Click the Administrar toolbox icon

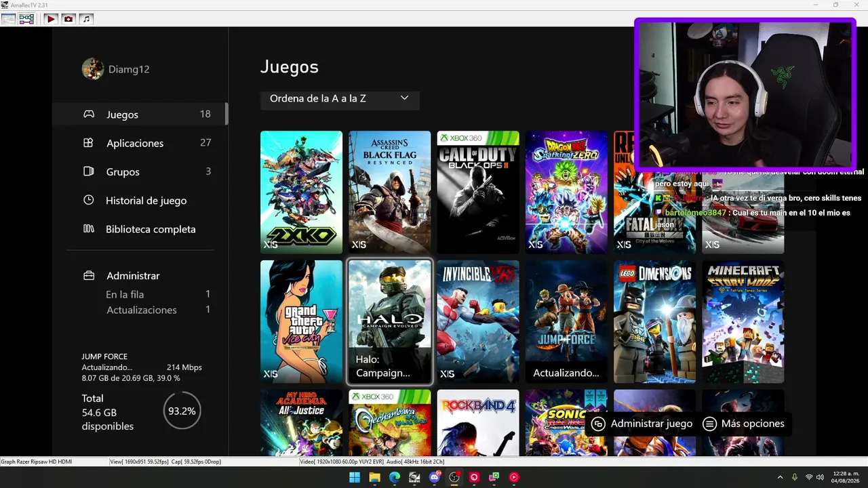pyautogui.click(x=88, y=276)
